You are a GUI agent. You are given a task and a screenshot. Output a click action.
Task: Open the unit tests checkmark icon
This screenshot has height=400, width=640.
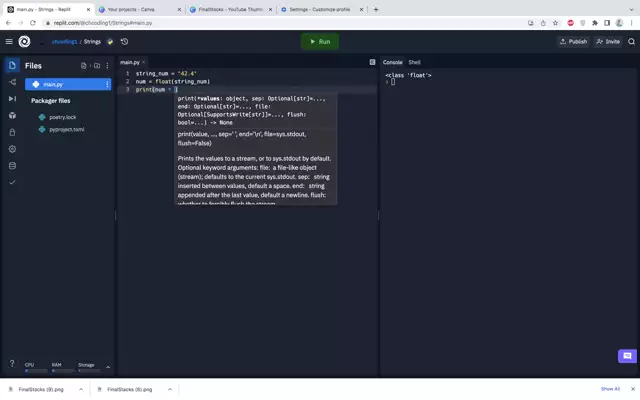pos(12,182)
